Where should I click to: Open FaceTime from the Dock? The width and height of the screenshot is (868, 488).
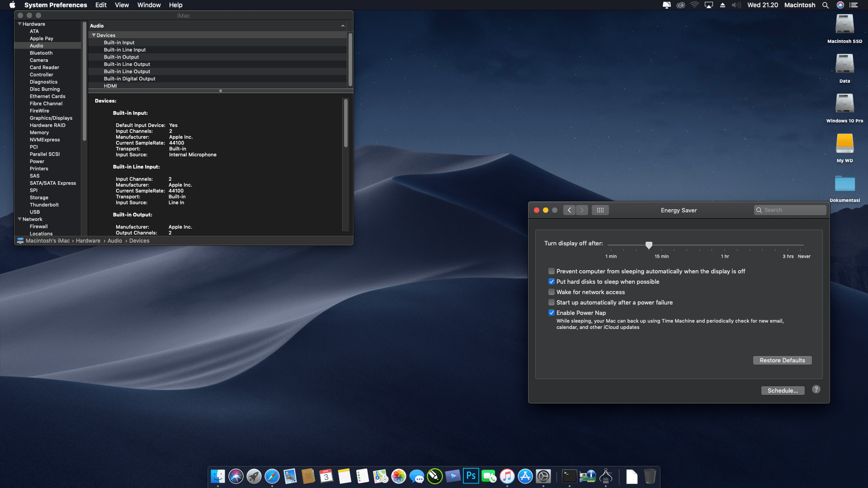(x=489, y=476)
